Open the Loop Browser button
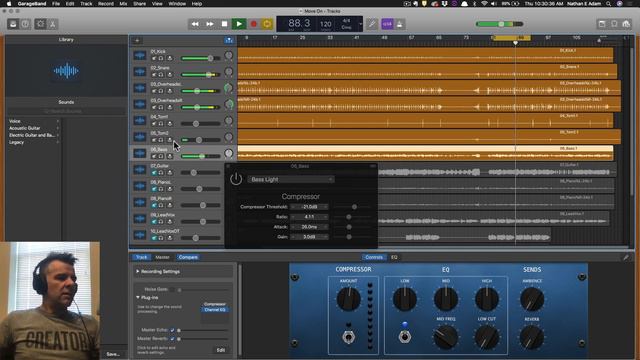Image resolution: width=640 pixels, height=360 pixels. [614, 24]
